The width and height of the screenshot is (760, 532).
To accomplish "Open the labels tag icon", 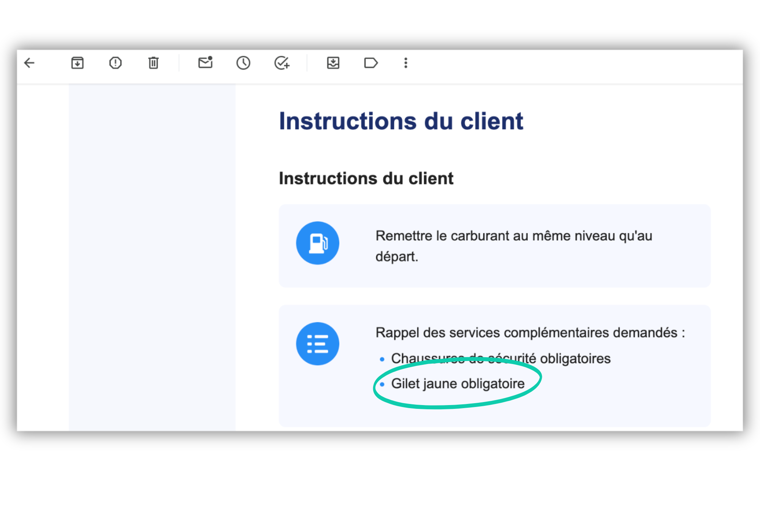I will [x=371, y=63].
